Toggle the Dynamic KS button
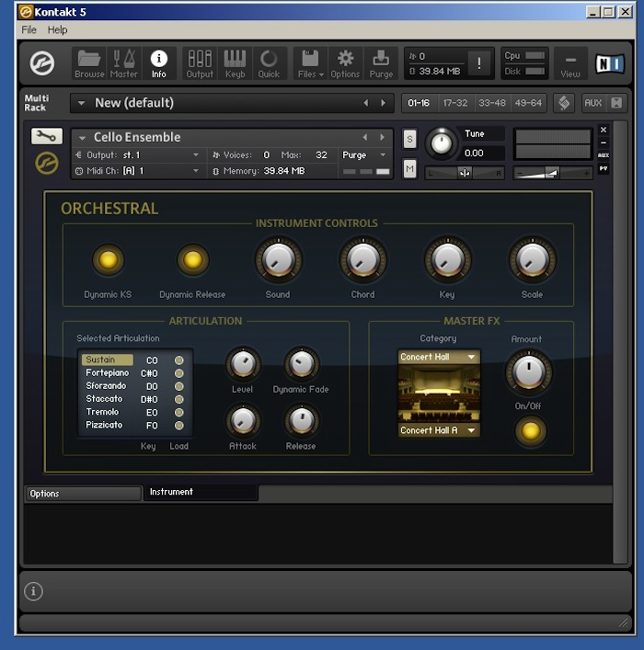This screenshot has height=650, width=644. click(108, 260)
